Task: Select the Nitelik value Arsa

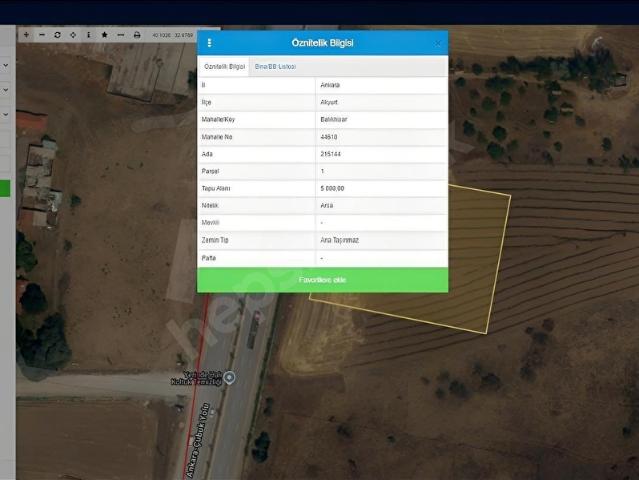Action: click(327, 205)
